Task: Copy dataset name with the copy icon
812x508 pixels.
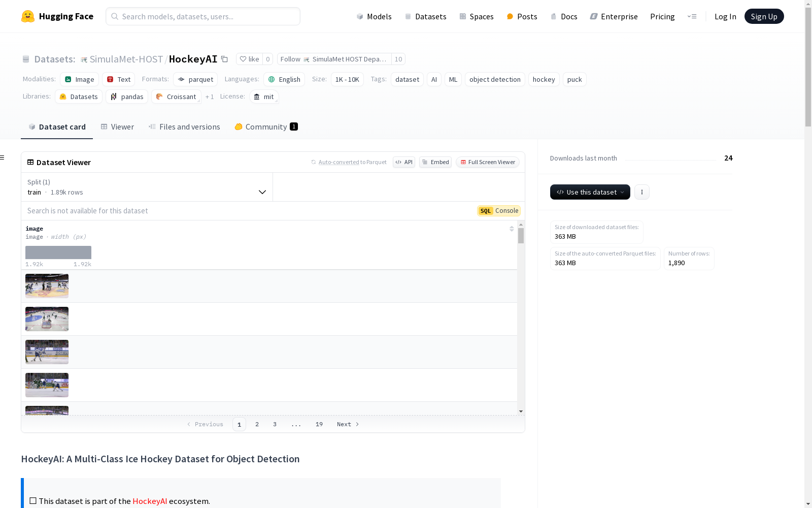Action: point(224,59)
